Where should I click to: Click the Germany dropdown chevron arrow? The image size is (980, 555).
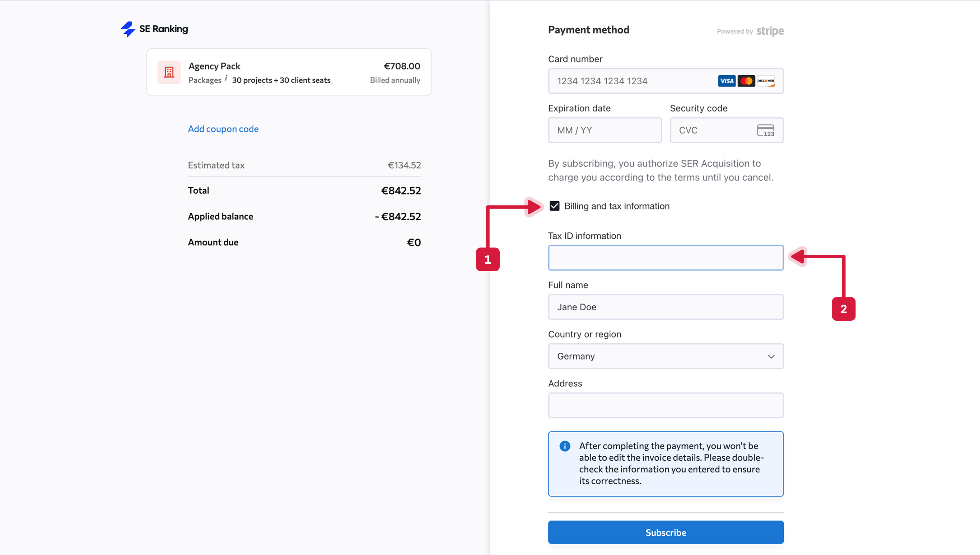point(771,356)
